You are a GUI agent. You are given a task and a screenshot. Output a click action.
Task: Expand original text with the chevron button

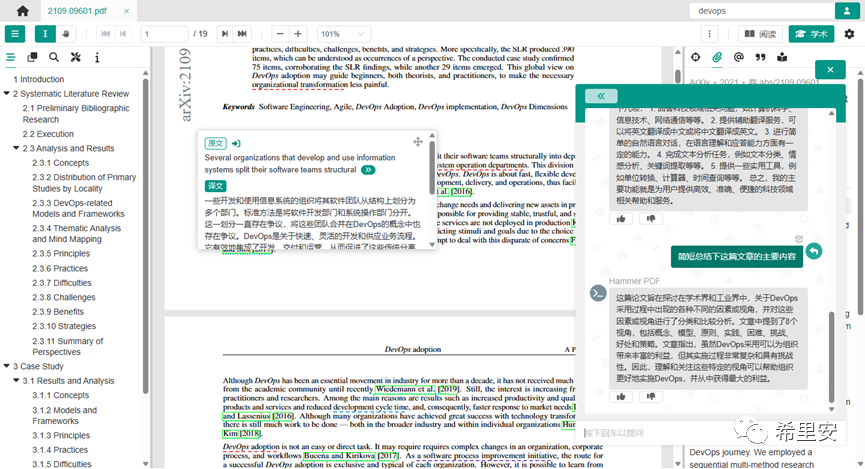[x=368, y=170]
